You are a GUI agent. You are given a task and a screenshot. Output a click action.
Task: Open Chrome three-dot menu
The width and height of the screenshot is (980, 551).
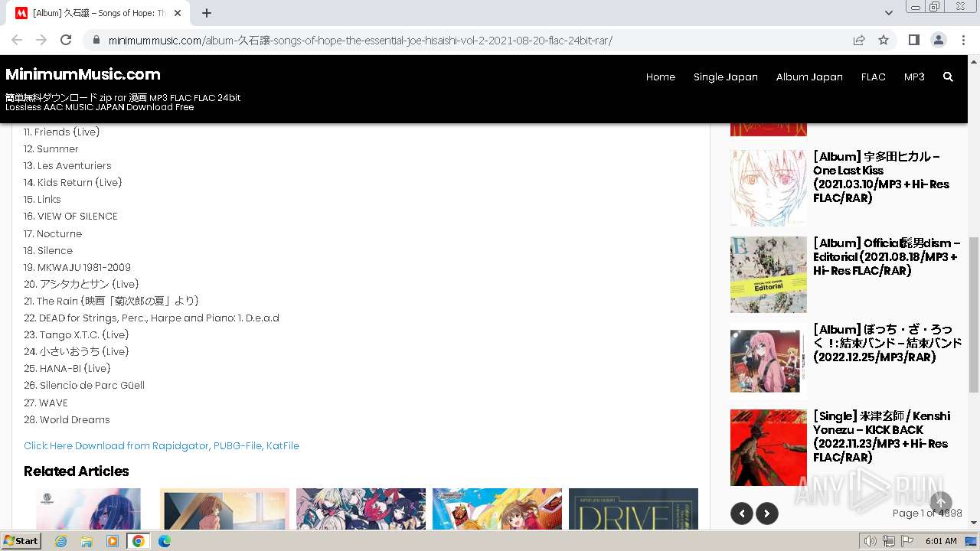(962, 40)
